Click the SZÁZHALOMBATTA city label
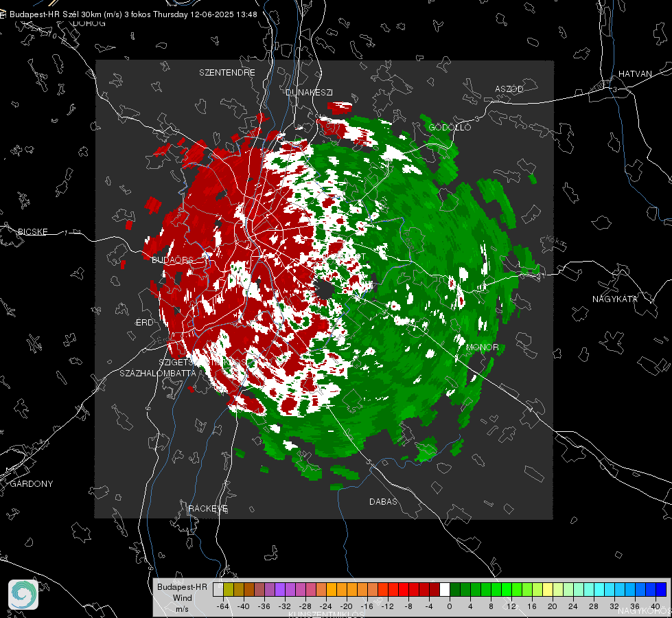 click(x=158, y=373)
